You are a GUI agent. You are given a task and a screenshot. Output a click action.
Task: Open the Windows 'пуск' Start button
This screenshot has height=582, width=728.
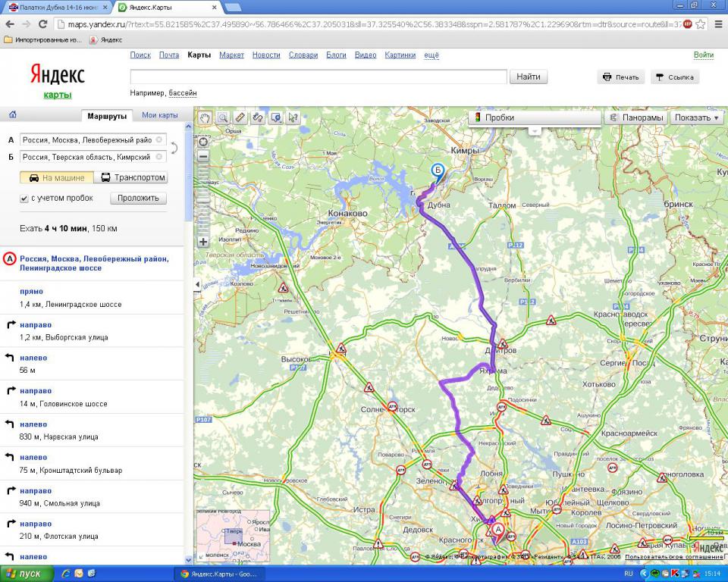(26, 574)
